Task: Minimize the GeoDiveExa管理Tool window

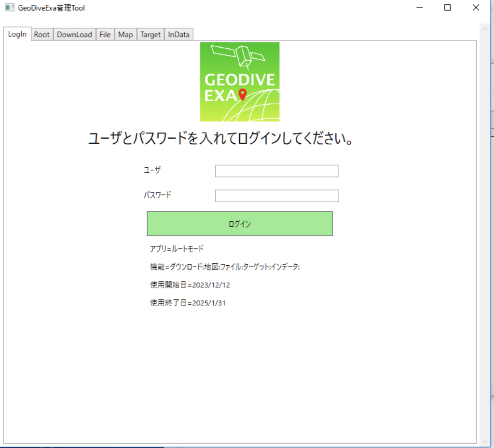Action: (x=420, y=8)
